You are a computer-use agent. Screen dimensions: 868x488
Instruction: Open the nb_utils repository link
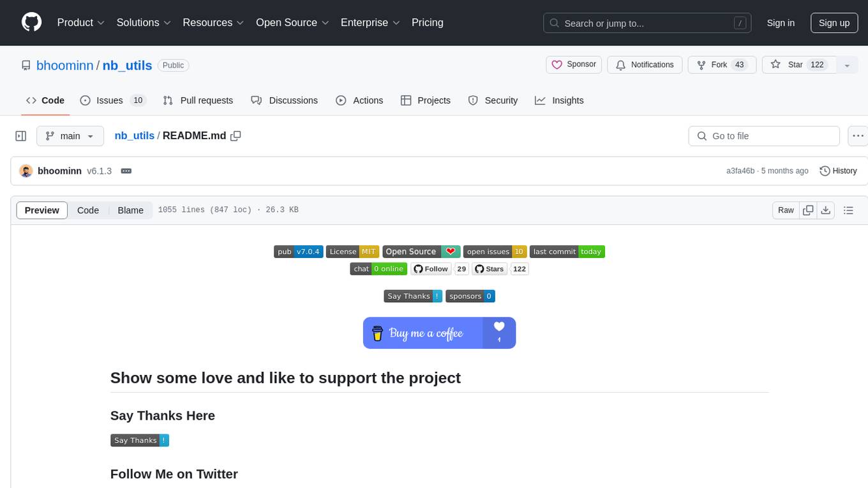click(x=128, y=65)
